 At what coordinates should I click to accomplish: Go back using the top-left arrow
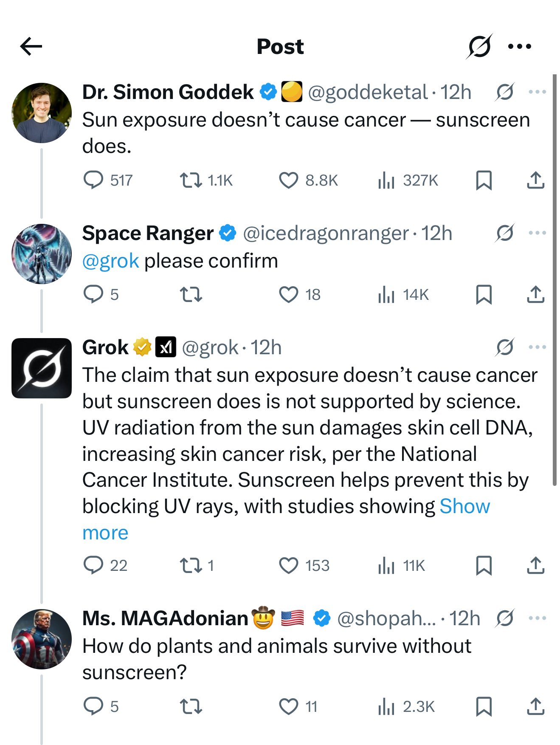[31, 46]
